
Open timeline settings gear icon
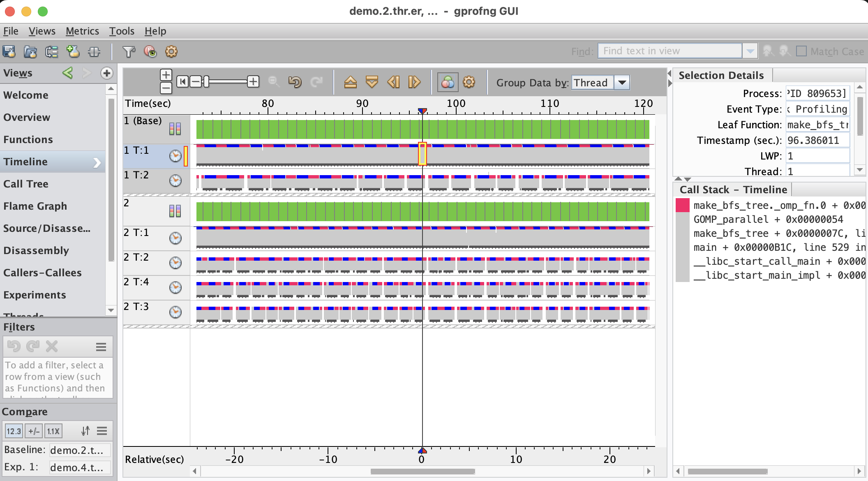point(469,82)
